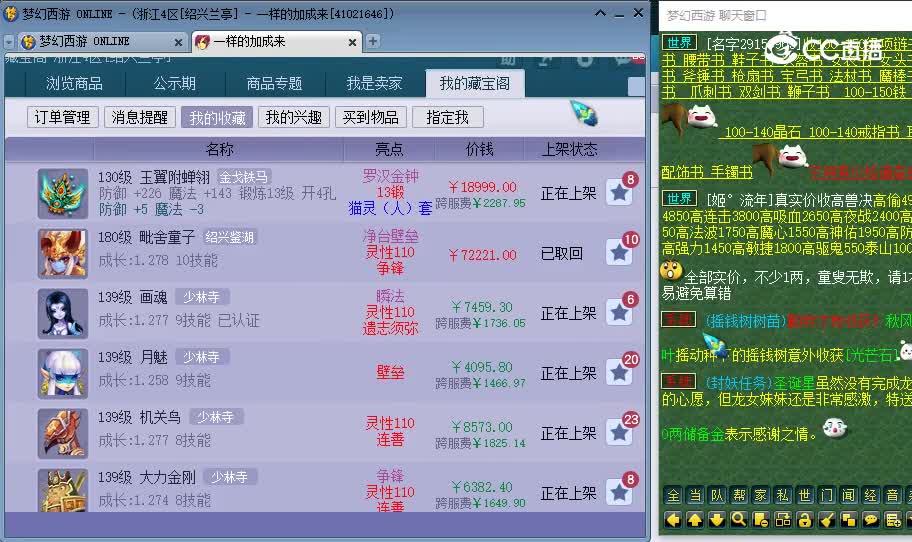This screenshot has width=912, height=542.
Task: Select 音 channel in chat window
Action: [892, 495]
